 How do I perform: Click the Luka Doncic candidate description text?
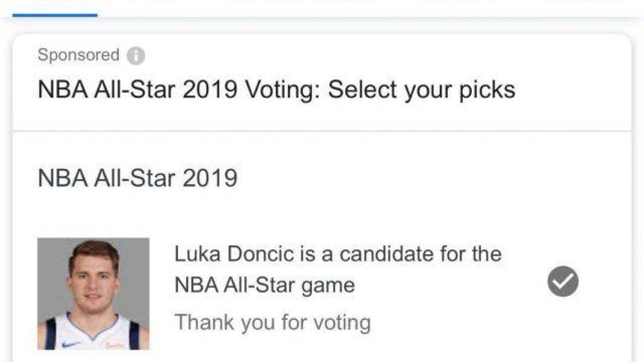pyautogui.click(x=338, y=269)
